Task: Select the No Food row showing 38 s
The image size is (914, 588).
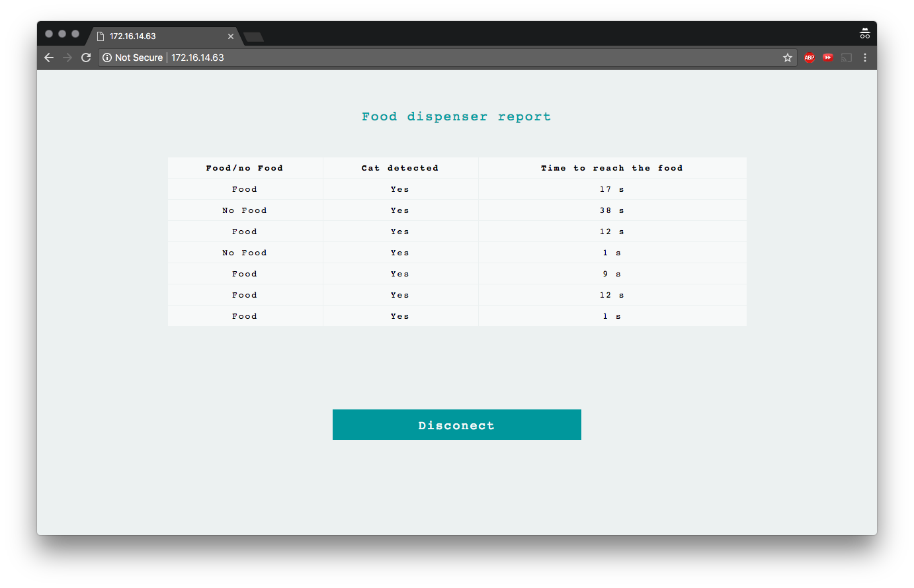Action: (245, 210)
